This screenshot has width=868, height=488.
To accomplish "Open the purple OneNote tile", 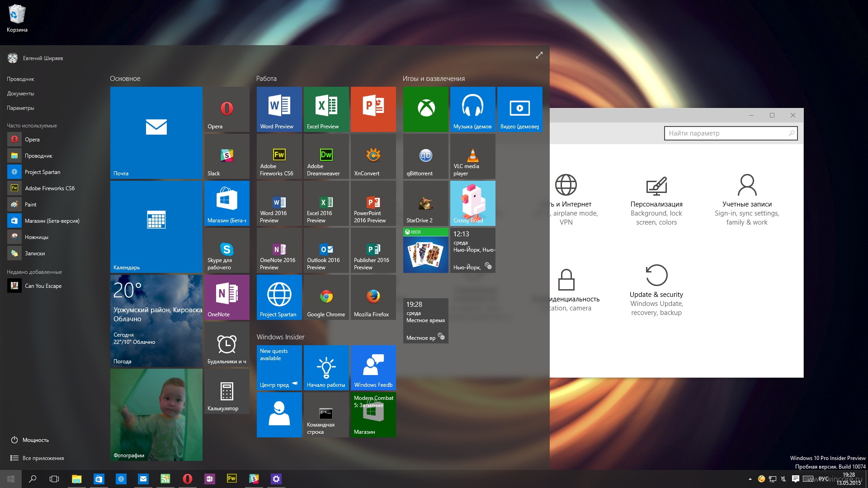I will coord(226,297).
